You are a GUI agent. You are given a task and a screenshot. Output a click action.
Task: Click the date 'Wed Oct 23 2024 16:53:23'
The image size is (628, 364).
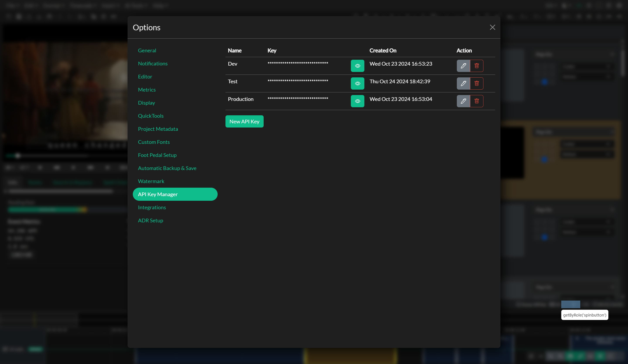pyautogui.click(x=401, y=64)
